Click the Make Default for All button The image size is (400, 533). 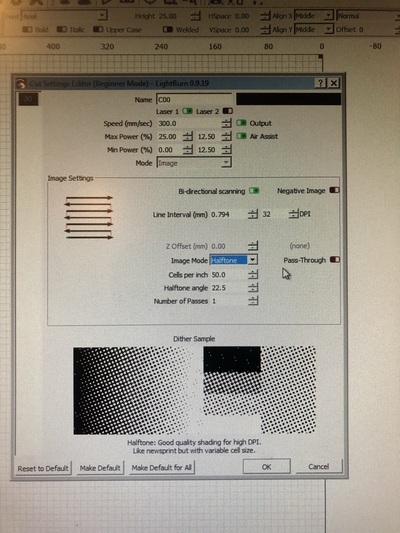pyautogui.click(x=161, y=468)
